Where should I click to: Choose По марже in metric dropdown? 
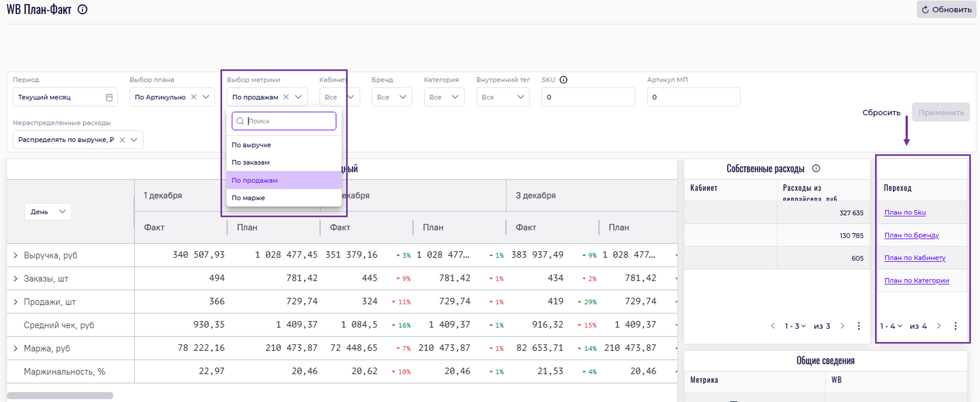(248, 198)
